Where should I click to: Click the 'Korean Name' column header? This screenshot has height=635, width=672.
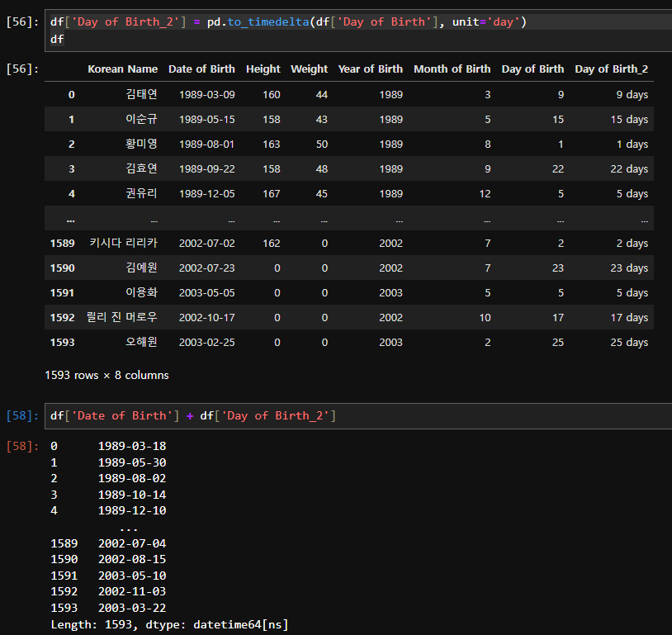122,69
